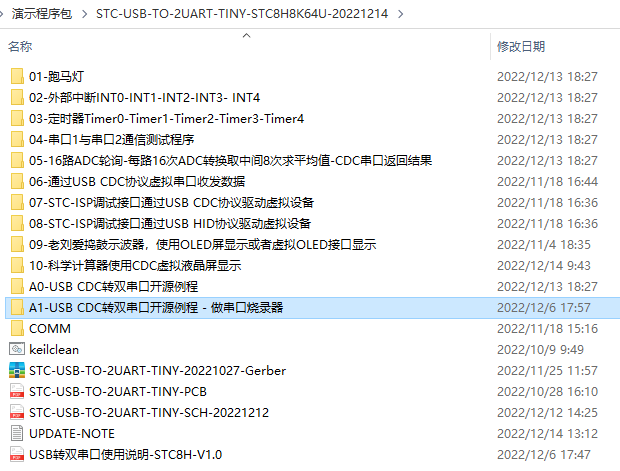Open the 01-跑马灯 folder icon
This screenshot has height=471, width=620.
17,76
